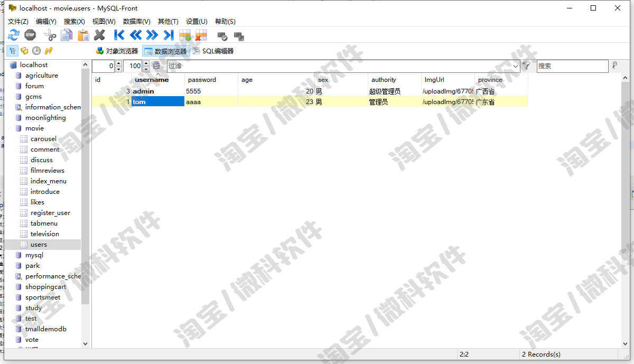Click the paste clipboard icon
The height and width of the screenshot is (364, 634).
coord(83,35)
